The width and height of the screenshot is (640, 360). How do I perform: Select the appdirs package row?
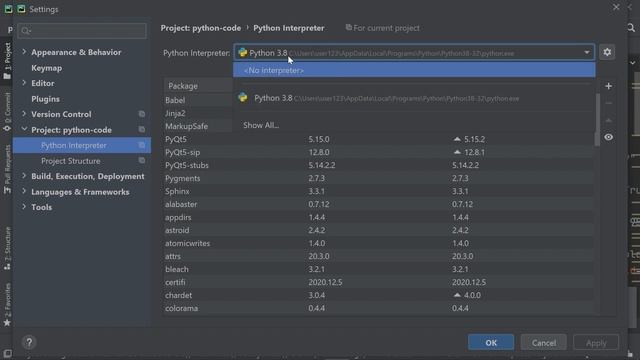(x=379, y=217)
